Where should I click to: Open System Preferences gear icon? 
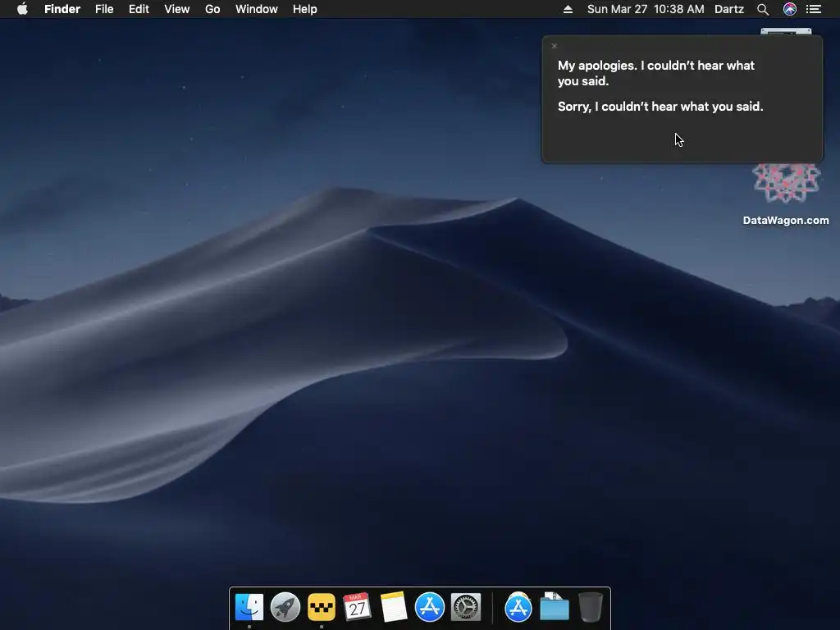pos(466,607)
